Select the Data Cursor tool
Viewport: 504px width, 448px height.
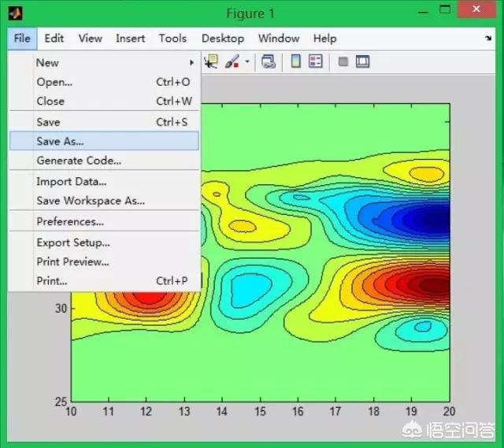click(x=211, y=61)
